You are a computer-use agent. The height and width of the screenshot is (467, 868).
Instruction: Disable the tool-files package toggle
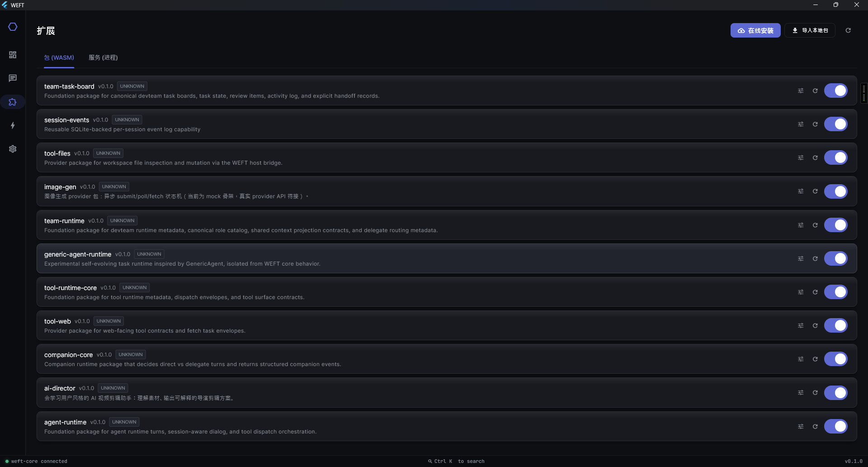point(835,157)
